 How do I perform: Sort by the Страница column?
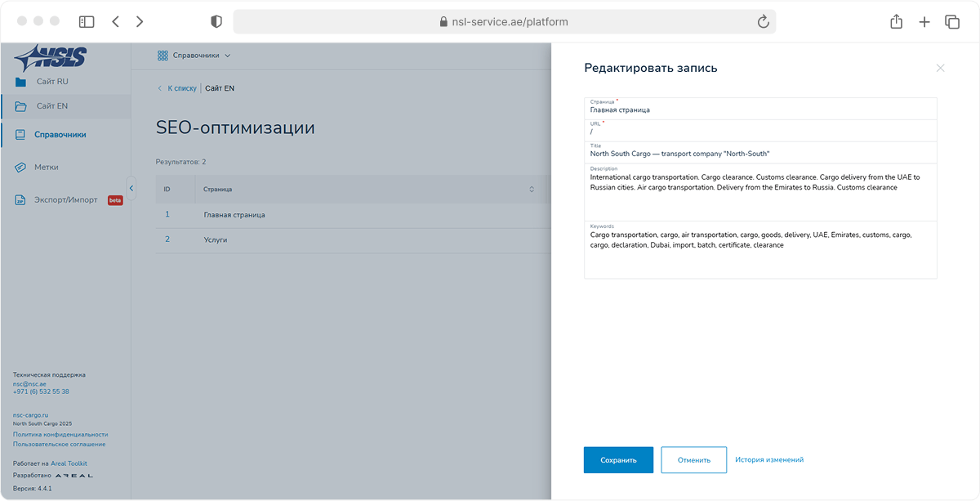532,189
